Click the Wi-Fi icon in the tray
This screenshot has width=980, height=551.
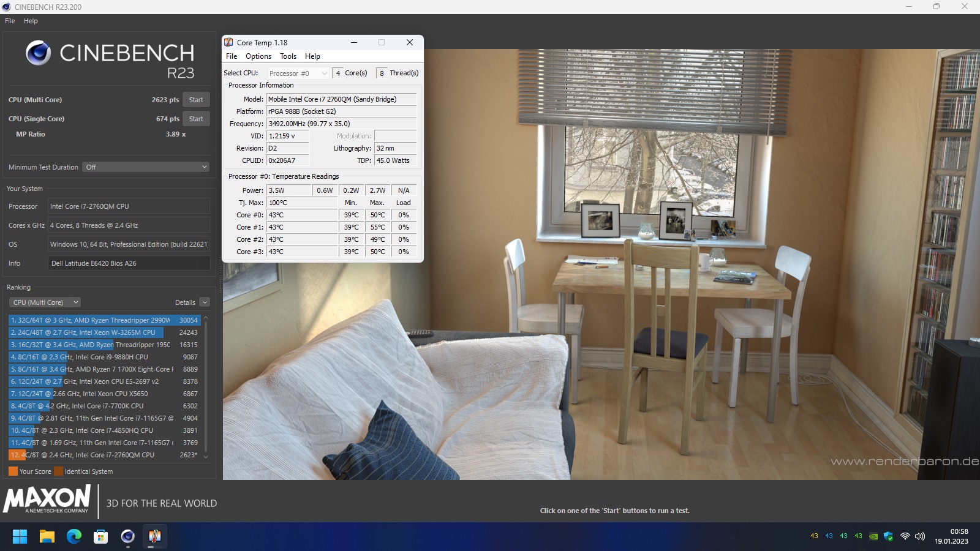click(905, 537)
